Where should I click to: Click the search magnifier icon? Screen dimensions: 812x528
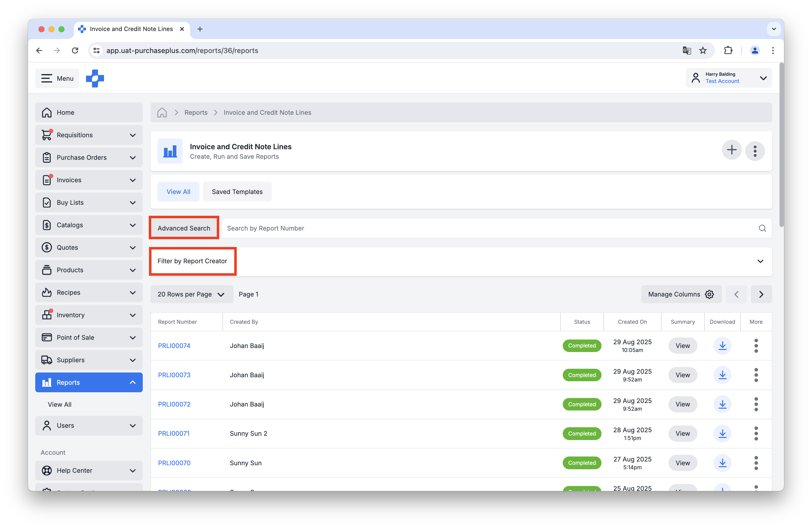pos(762,228)
